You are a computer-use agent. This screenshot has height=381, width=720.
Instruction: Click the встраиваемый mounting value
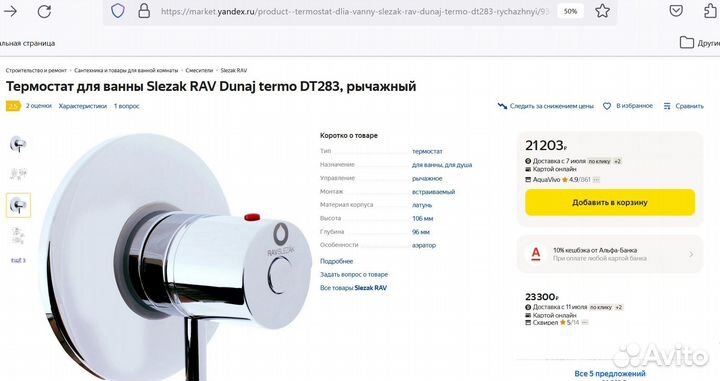pyautogui.click(x=433, y=192)
